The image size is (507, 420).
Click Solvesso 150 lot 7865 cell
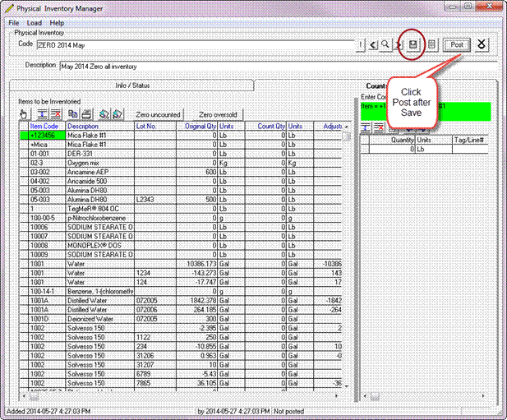coord(155,383)
